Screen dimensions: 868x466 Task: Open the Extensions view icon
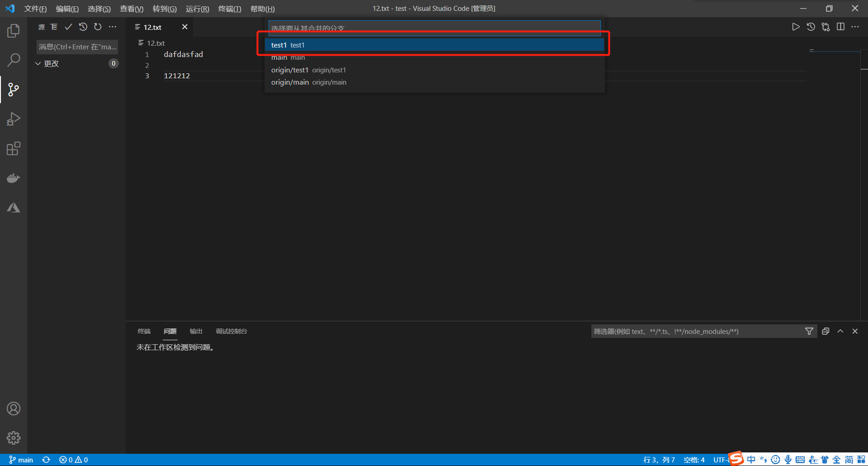(x=14, y=148)
